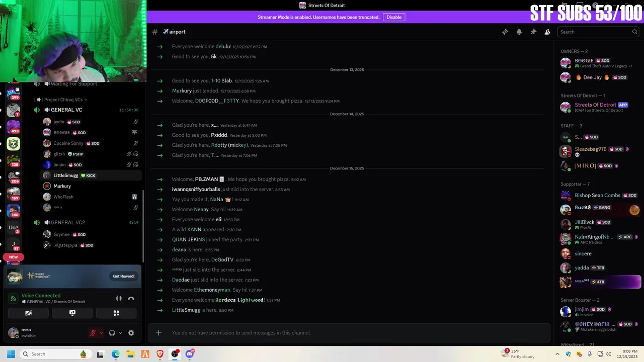The width and height of the screenshot is (644, 362).
Task: Open the GENERAL VC voice channel
Action: 66,110
